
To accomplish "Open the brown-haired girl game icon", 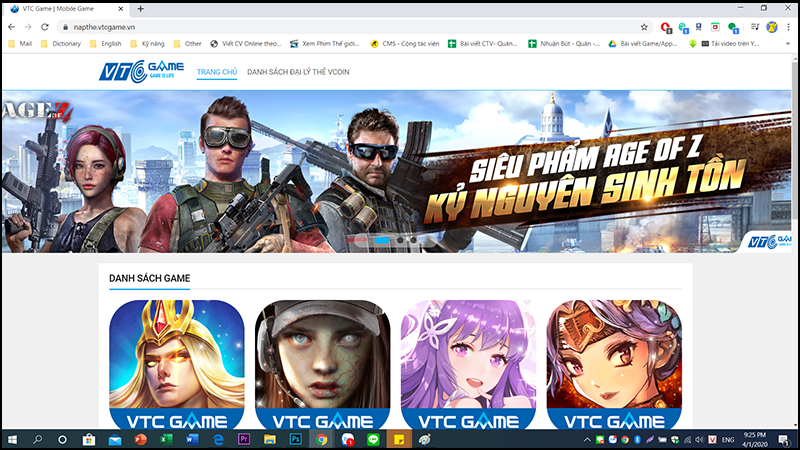I will pyautogui.click(x=614, y=364).
